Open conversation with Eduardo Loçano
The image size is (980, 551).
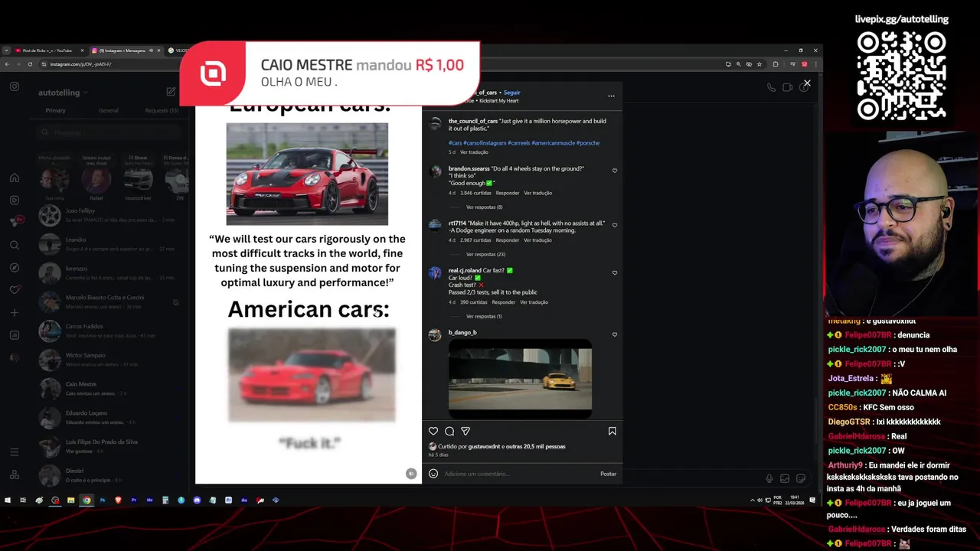(x=111, y=418)
